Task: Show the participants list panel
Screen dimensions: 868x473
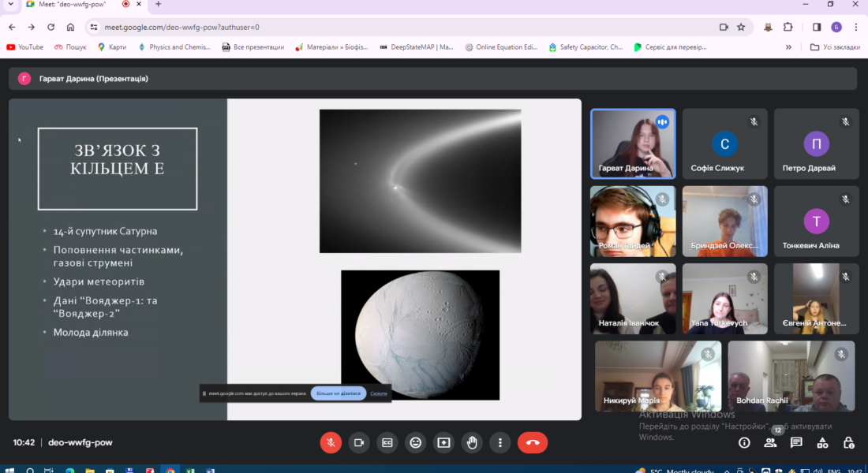Action: 770,443
